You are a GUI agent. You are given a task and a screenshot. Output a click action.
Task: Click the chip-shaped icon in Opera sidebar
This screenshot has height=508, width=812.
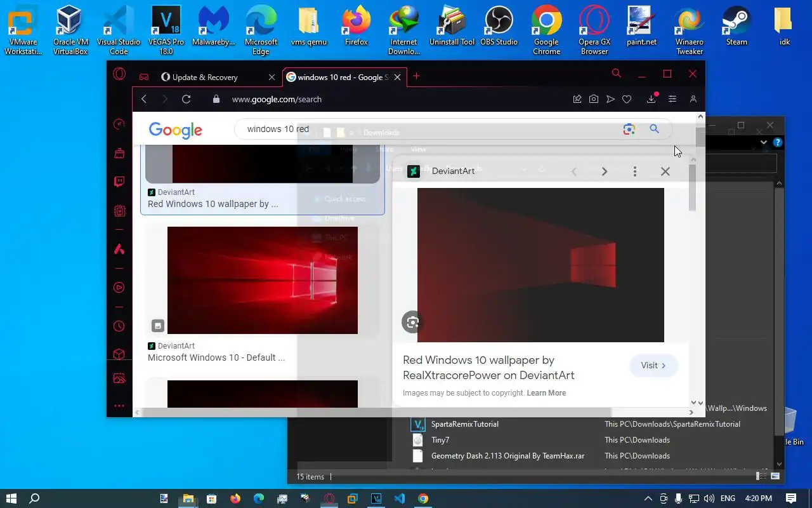click(x=119, y=211)
